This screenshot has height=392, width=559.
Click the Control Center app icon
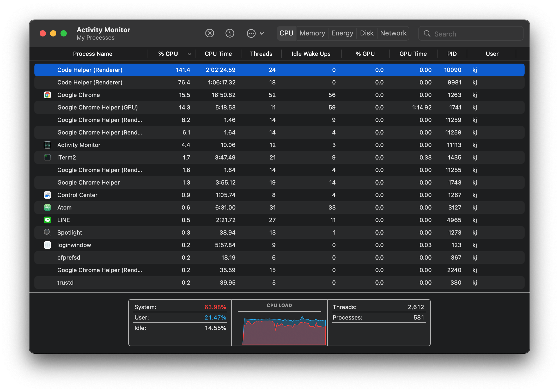pos(47,195)
